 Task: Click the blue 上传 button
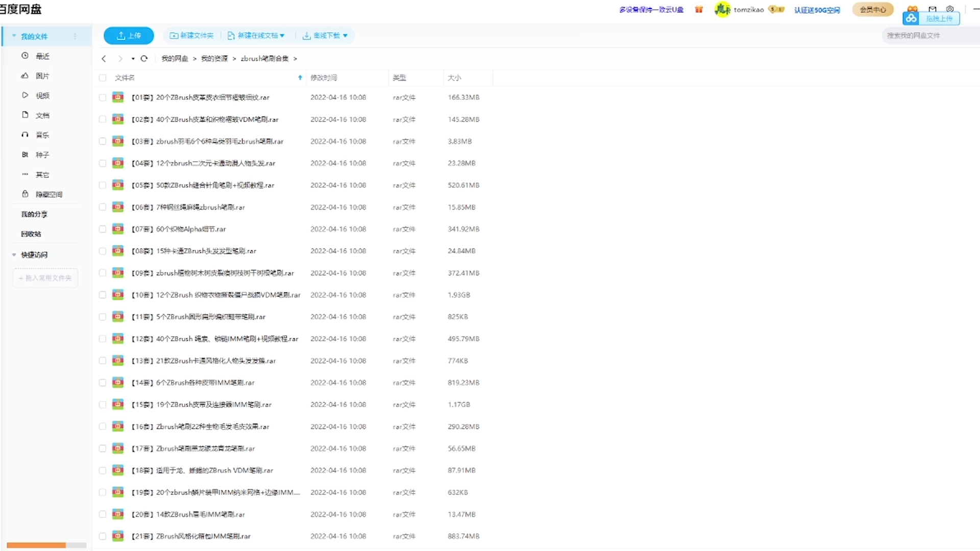[x=129, y=36]
